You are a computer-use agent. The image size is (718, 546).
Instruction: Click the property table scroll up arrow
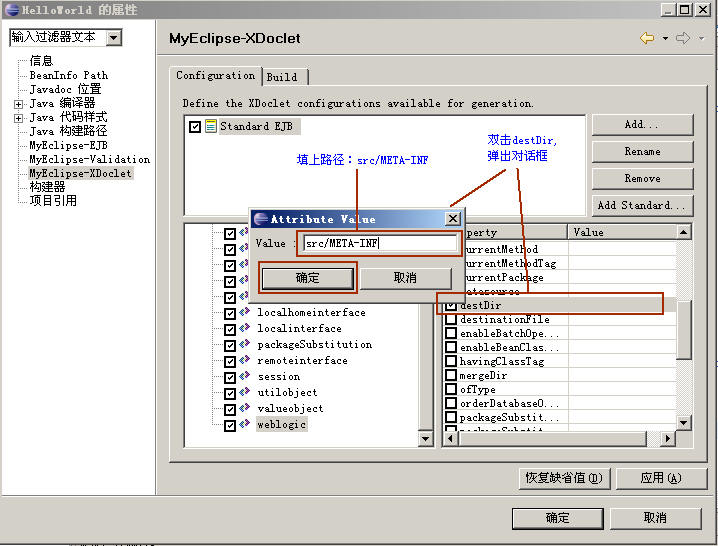point(683,232)
